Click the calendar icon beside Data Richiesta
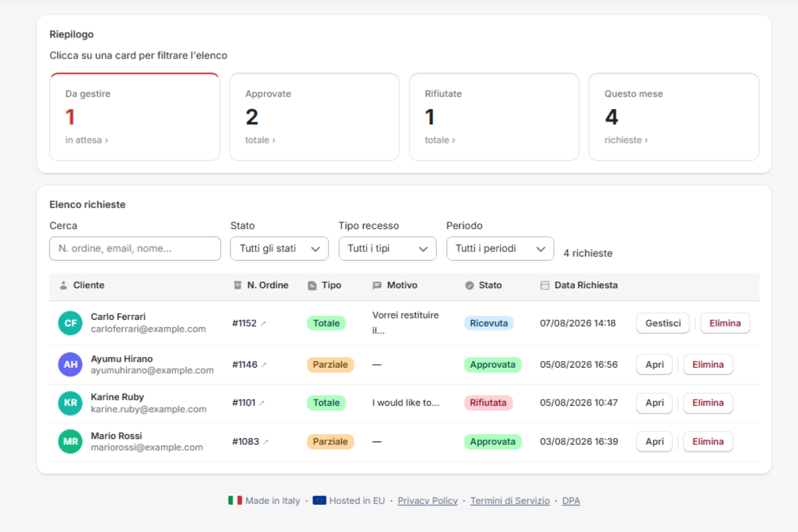The height and width of the screenshot is (532, 798). coord(545,285)
